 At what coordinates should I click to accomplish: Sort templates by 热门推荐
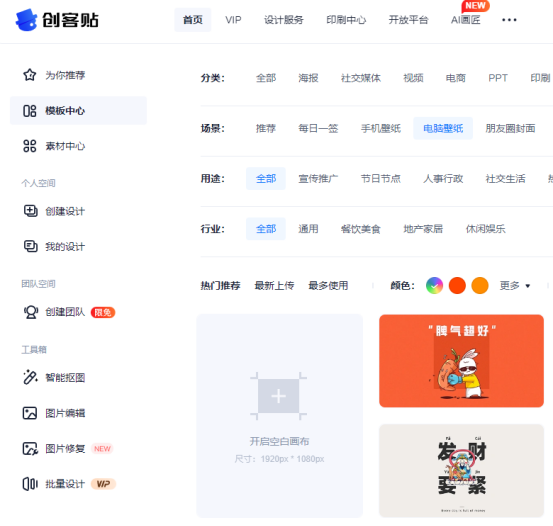[x=220, y=285]
